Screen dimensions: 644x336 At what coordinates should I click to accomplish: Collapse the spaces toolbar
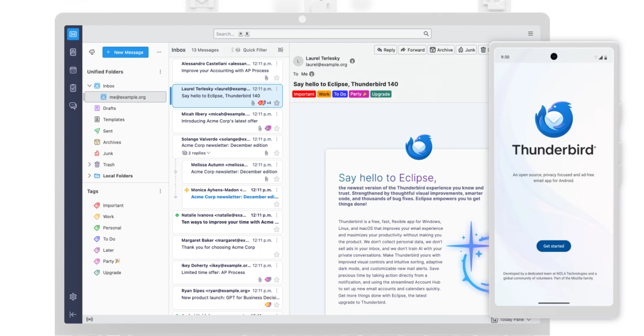pos(73,315)
